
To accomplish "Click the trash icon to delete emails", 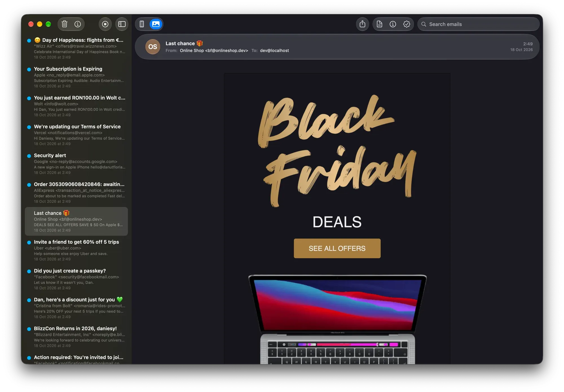I will tap(65, 24).
